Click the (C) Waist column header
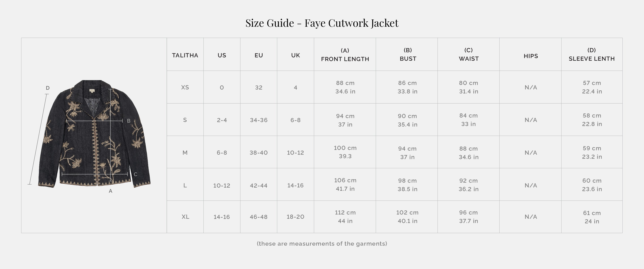 pyautogui.click(x=468, y=55)
